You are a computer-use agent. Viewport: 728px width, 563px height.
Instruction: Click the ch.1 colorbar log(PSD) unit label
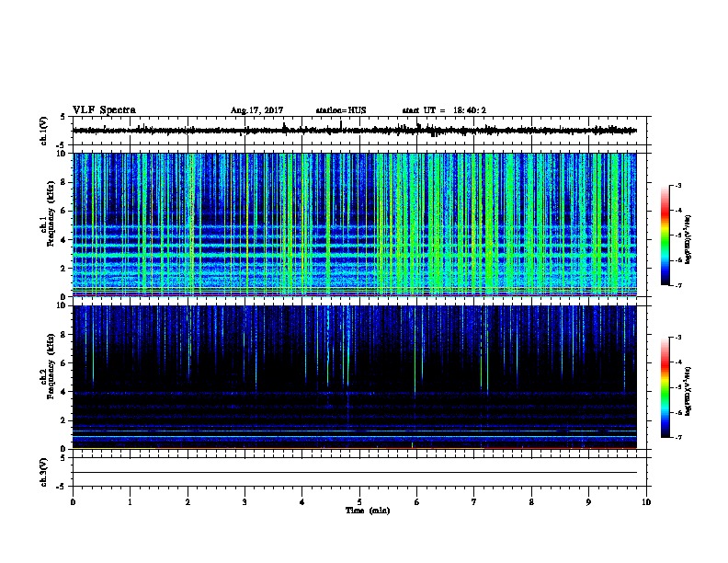[688, 239]
